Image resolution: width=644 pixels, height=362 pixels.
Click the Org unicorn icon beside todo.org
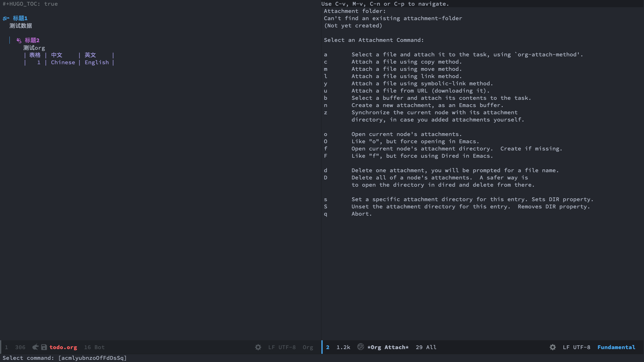pos(36,347)
